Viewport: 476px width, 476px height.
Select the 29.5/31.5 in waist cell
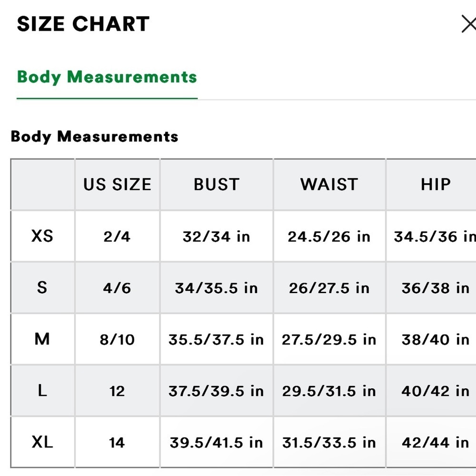(x=329, y=391)
